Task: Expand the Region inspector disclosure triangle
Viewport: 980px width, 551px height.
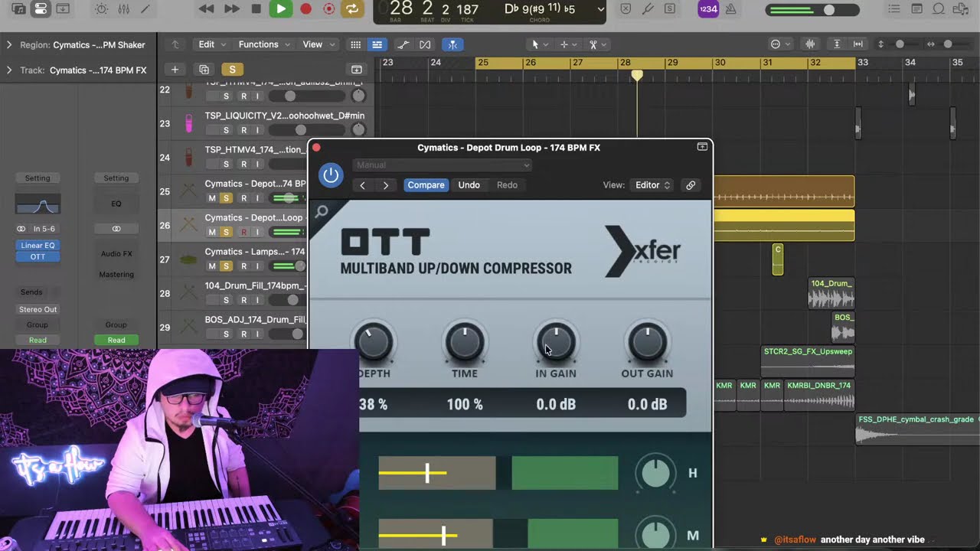Action: tap(9, 45)
